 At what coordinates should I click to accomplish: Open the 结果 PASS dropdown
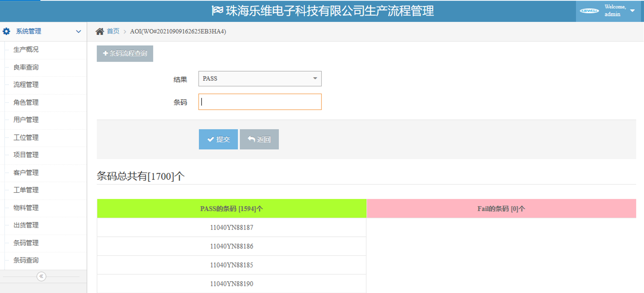[260, 79]
